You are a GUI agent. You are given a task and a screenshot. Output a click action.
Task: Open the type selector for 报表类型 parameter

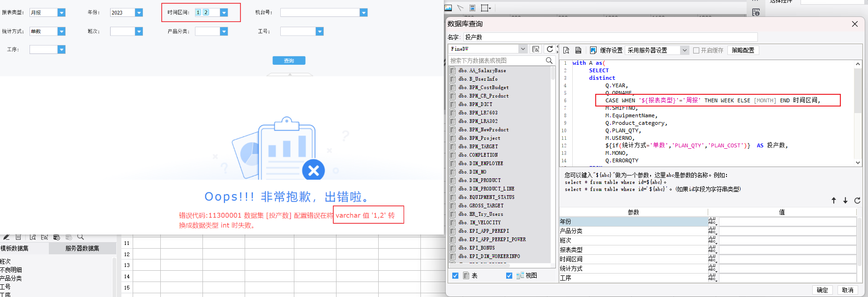click(713, 250)
